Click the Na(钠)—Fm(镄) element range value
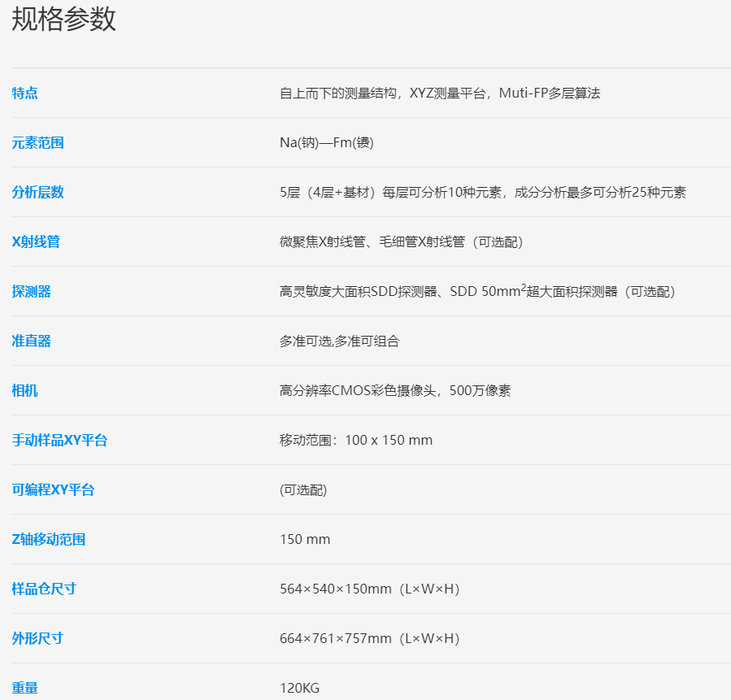Viewport: 731px width, 700px height. 327,143
